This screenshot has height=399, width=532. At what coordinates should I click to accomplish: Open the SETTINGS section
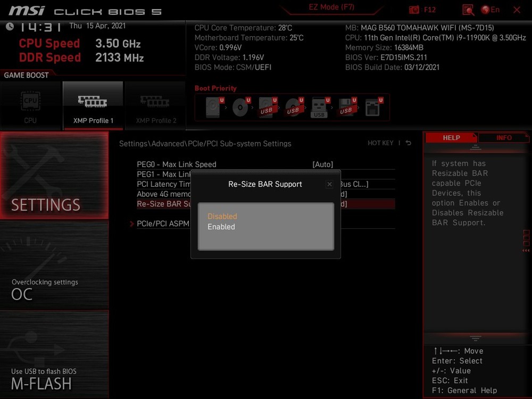pyautogui.click(x=54, y=176)
